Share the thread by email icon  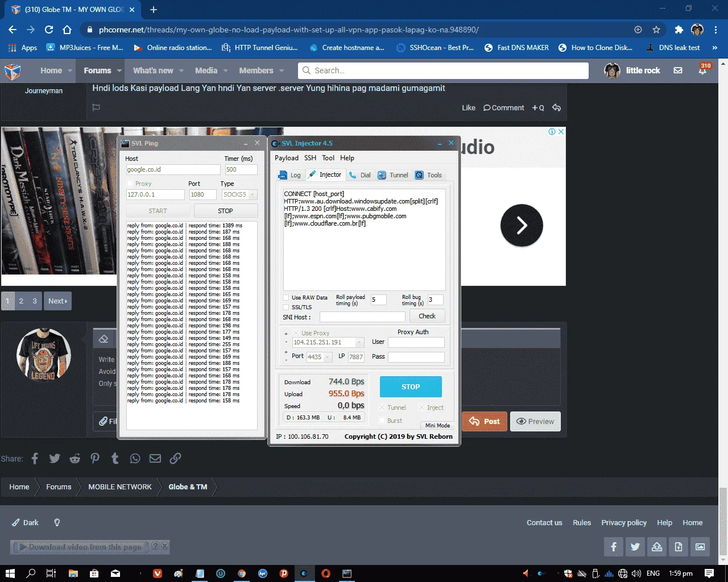click(x=155, y=458)
